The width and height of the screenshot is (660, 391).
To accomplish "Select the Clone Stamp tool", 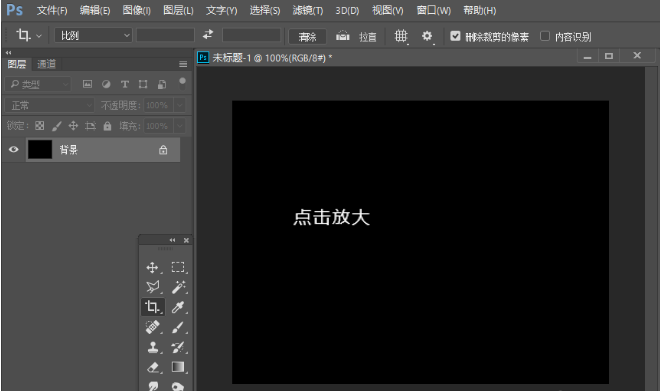I will pyautogui.click(x=152, y=347).
